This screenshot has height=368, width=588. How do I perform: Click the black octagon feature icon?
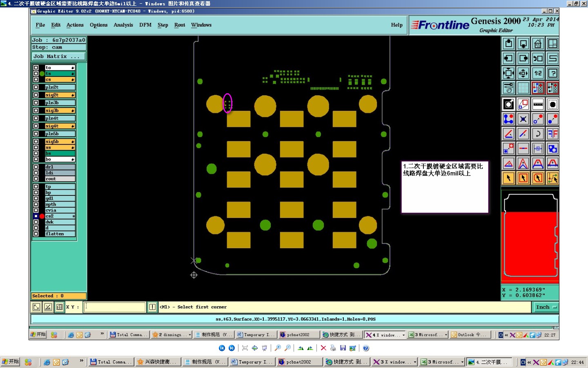pyautogui.click(x=552, y=104)
